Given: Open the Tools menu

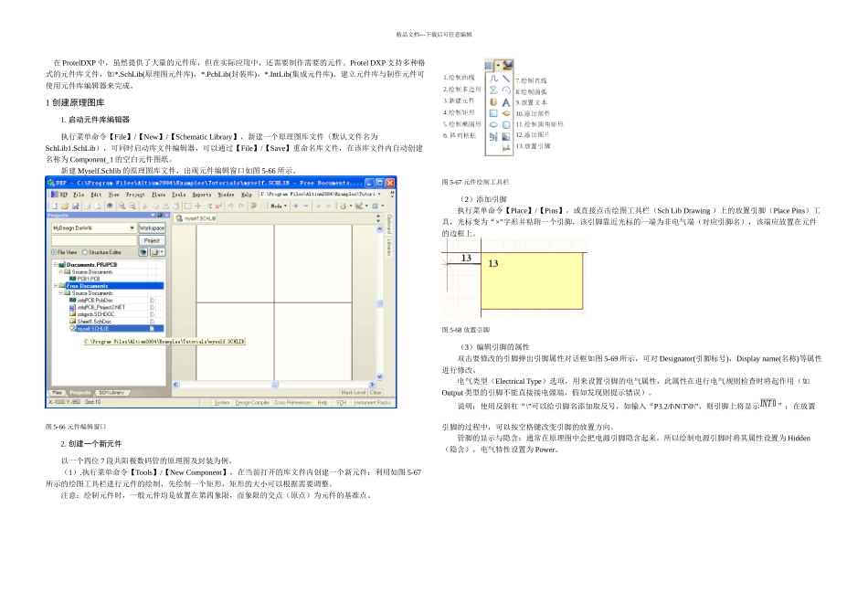Looking at the screenshot, I should 178,195.
